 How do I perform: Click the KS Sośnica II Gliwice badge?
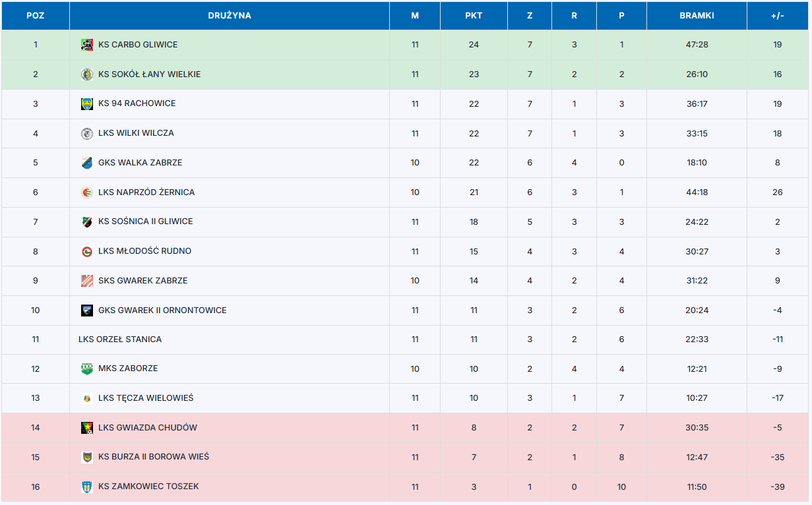coord(86,222)
